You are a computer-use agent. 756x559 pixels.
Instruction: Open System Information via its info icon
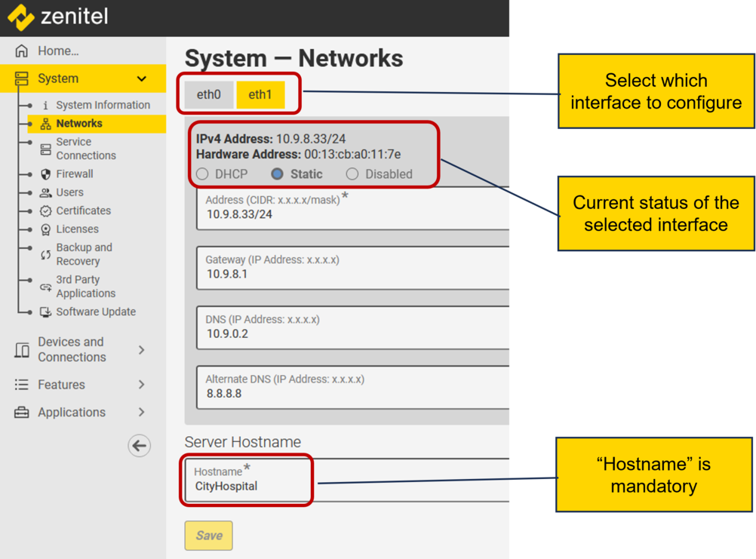coord(47,105)
